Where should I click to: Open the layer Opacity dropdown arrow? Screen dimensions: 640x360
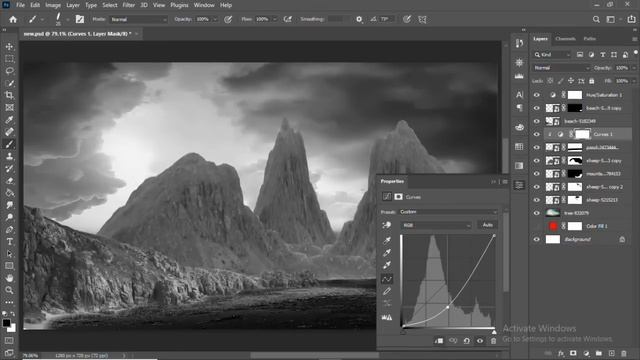coord(634,68)
